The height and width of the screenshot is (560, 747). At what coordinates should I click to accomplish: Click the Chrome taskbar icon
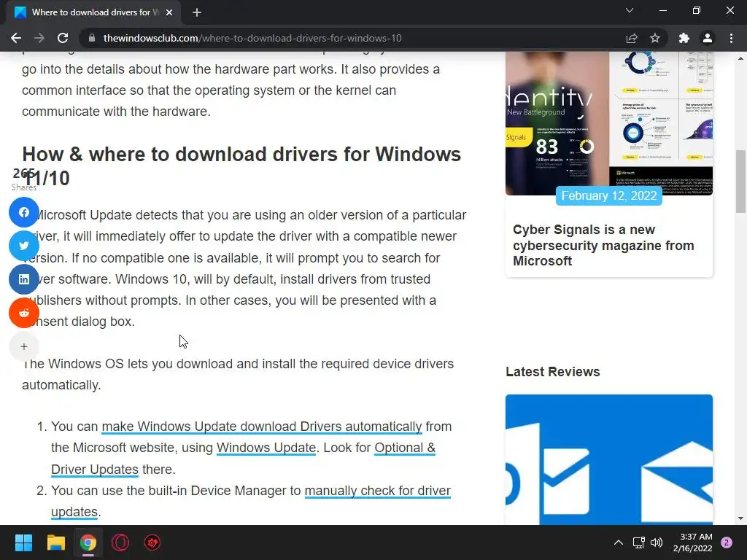click(x=88, y=542)
